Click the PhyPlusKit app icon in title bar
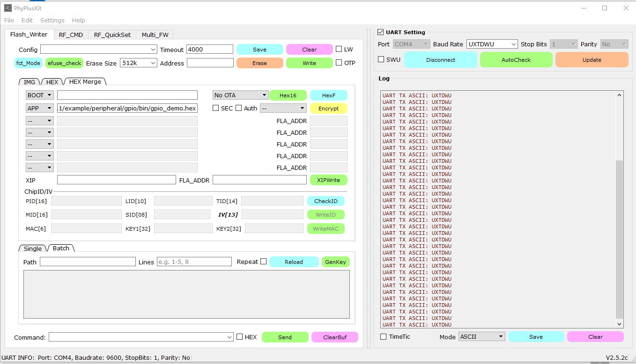The image size is (636, 364). pyautogui.click(x=8, y=8)
